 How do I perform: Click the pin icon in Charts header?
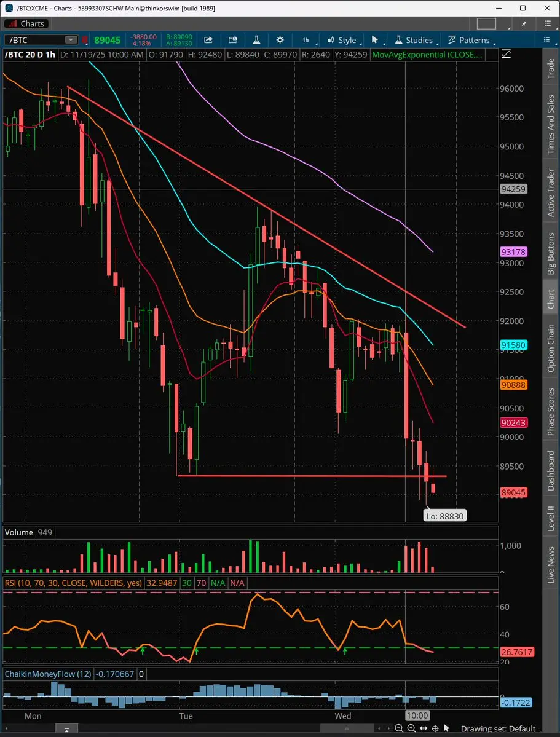coord(524,23)
